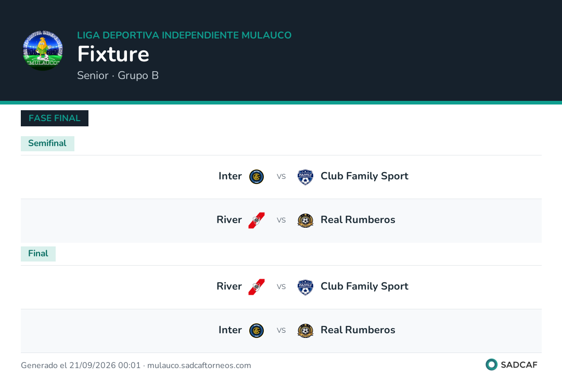
Task: Click River crest in the Final match
Action: 256,287
